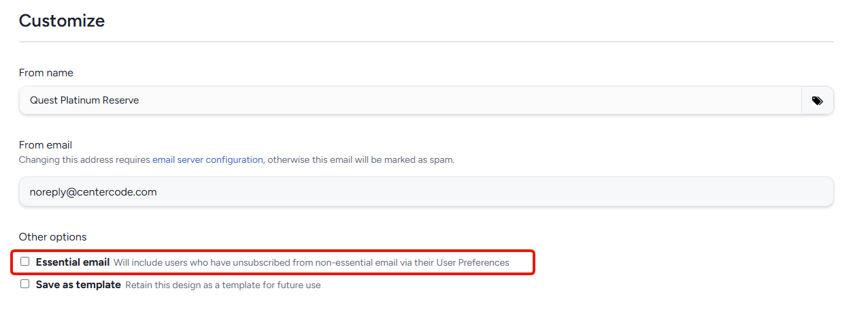Click "otherwise this email will be marked as spam"
Screen dimensions: 868x327
point(361,160)
